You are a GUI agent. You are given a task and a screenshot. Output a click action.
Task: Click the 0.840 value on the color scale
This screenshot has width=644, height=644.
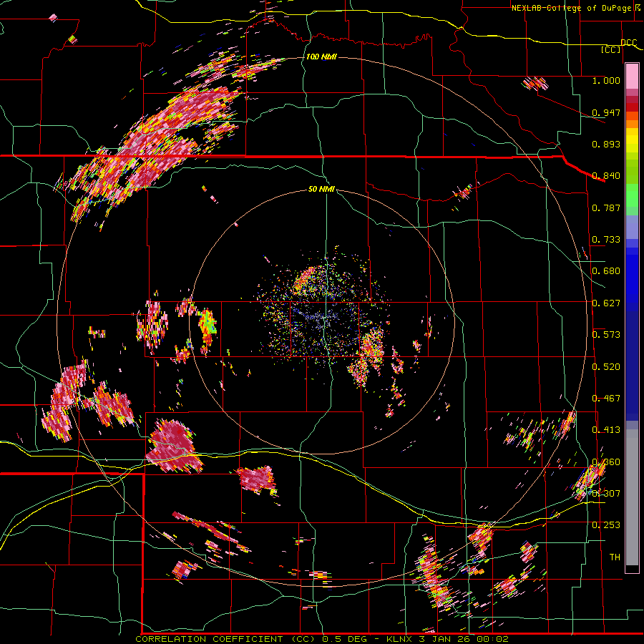[606, 176]
